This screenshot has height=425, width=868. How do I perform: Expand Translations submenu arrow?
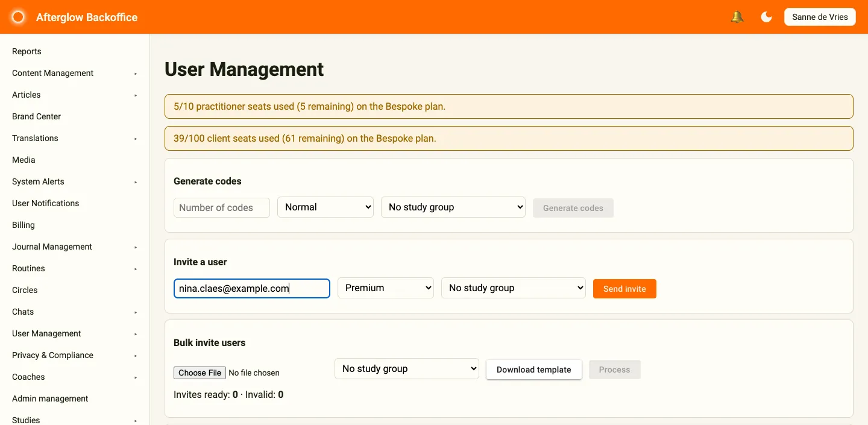coord(136,139)
